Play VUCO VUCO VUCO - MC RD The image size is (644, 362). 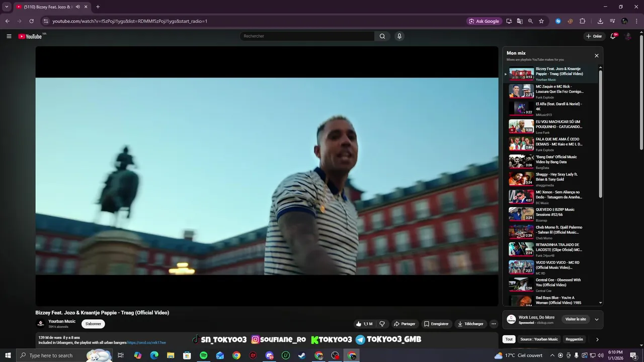pyautogui.click(x=551, y=267)
